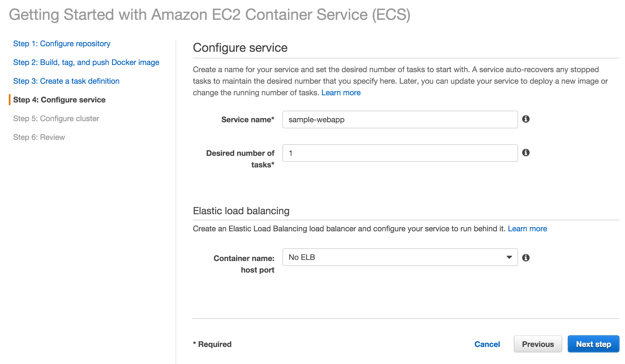Image resolution: width=625 pixels, height=364 pixels.
Task: Open Step 1: Configure repository
Action: (62, 44)
